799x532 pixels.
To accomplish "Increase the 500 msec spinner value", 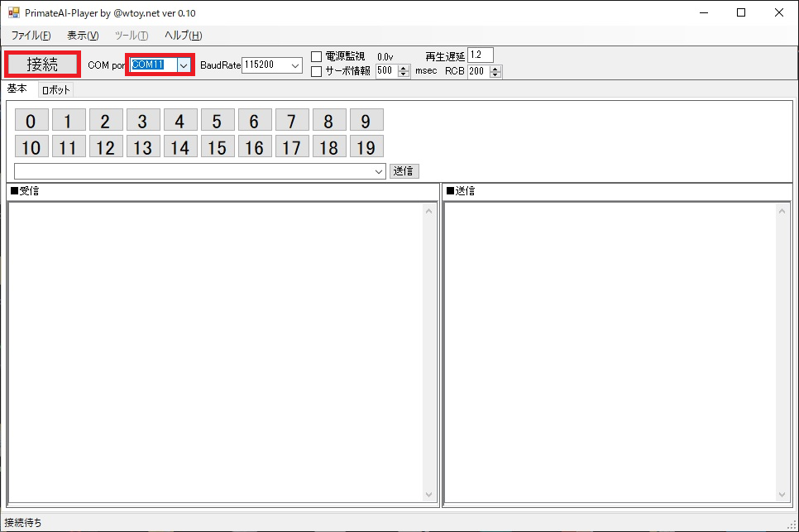I will click(404, 69).
